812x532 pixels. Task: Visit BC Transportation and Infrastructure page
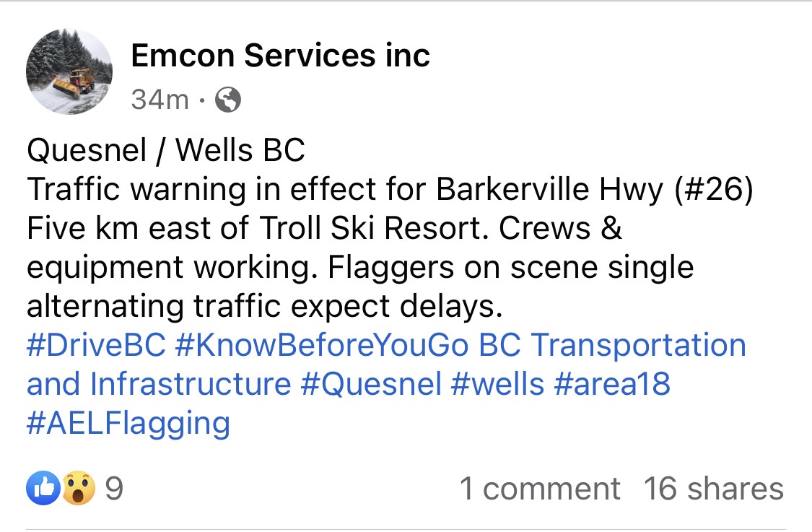point(612,345)
